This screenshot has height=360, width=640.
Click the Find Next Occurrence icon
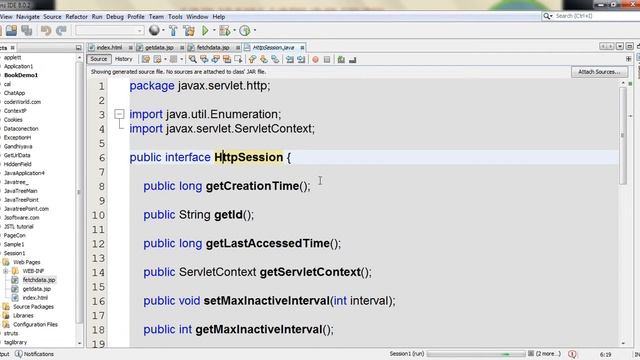click(x=215, y=60)
